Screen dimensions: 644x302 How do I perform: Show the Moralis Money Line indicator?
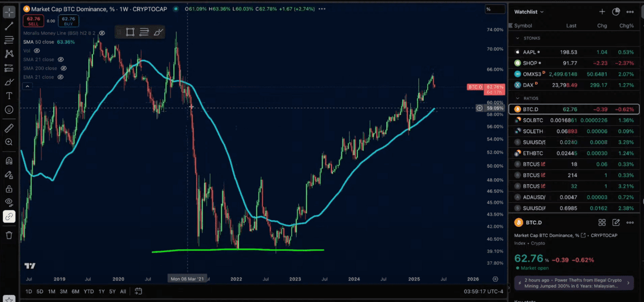[x=102, y=33]
